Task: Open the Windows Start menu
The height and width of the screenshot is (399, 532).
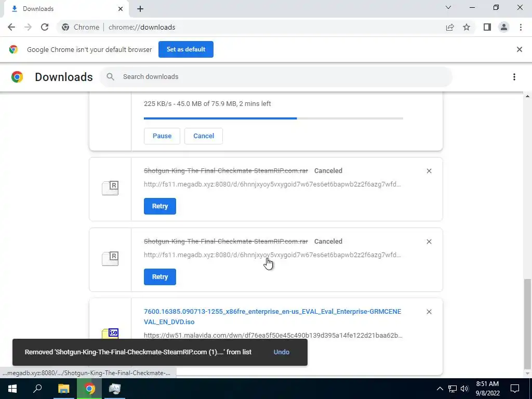Action: 12,389
